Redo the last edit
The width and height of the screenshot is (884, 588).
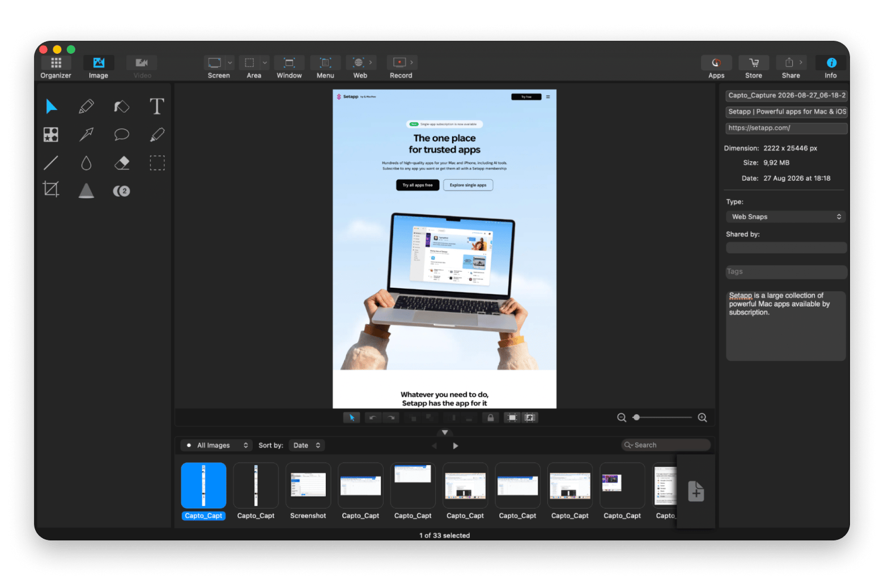[391, 418]
